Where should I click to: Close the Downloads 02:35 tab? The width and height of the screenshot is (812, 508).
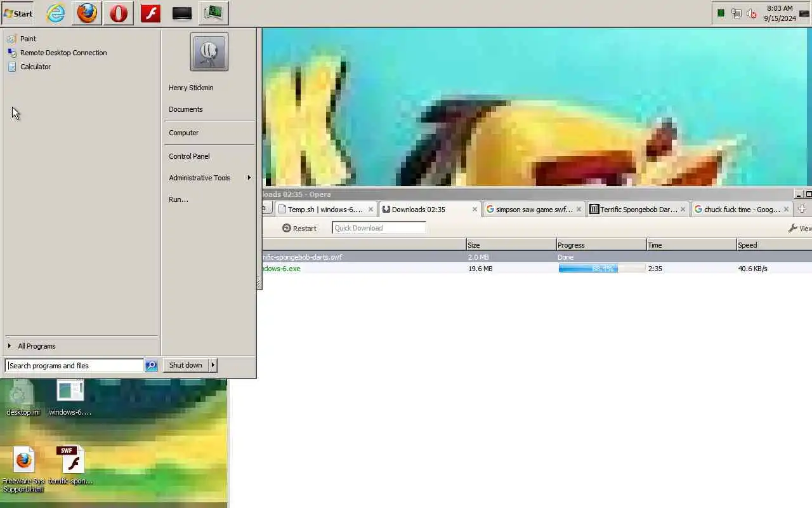(x=475, y=210)
